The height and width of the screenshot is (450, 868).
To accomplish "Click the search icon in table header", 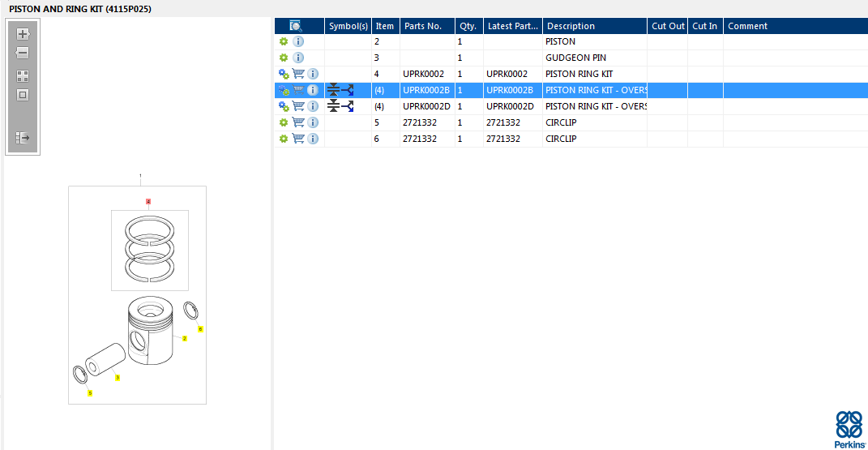I will pos(296,26).
